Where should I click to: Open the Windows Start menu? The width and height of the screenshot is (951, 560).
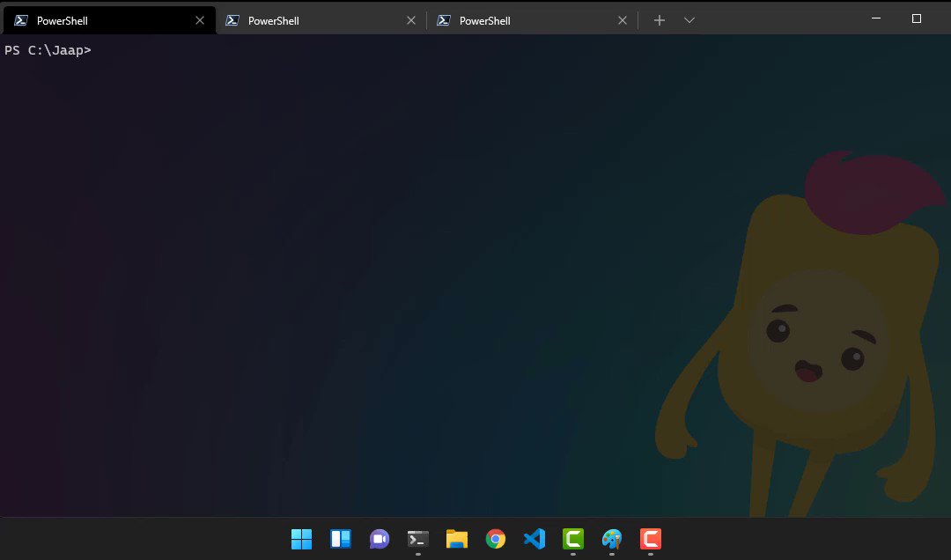301,539
